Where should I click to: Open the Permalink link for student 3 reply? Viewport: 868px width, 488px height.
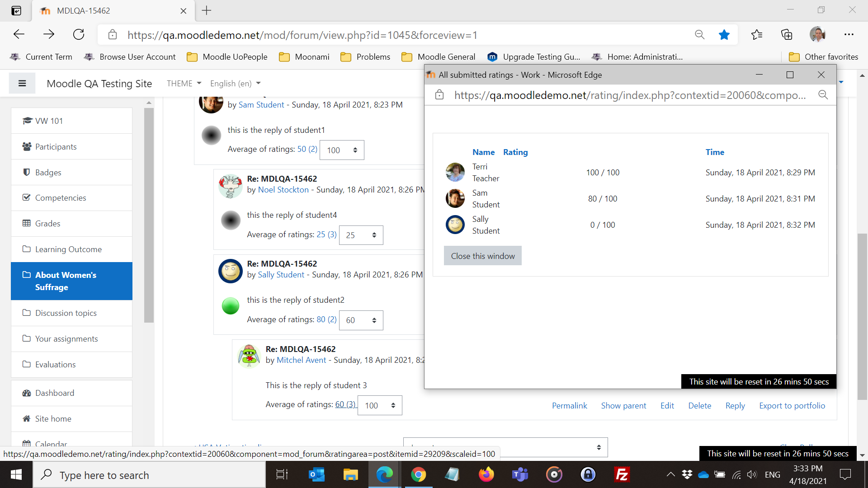[x=569, y=406]
